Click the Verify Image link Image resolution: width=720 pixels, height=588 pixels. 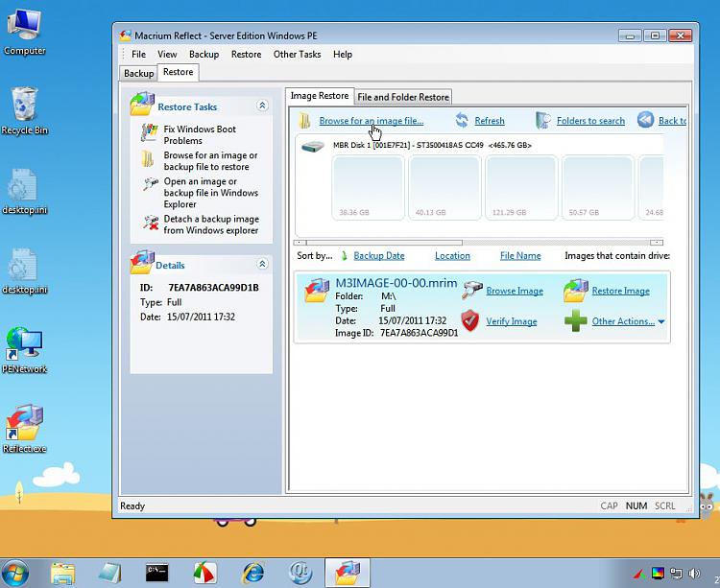pos(511,321)
